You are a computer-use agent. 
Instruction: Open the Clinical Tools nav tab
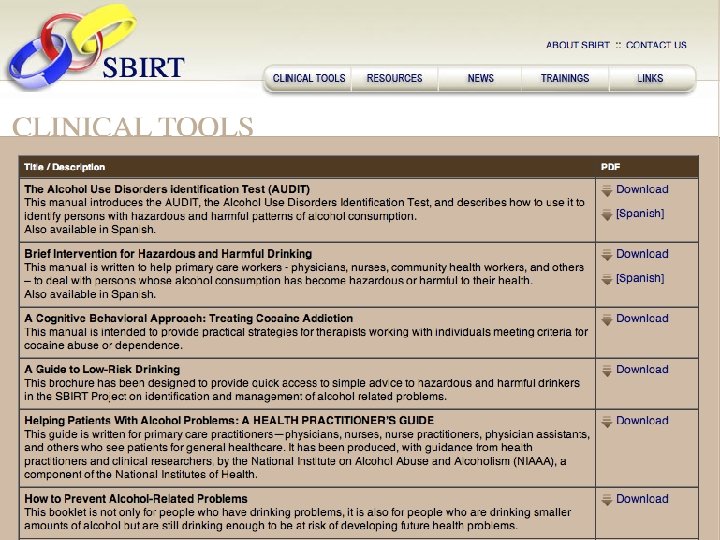[309, 79]
